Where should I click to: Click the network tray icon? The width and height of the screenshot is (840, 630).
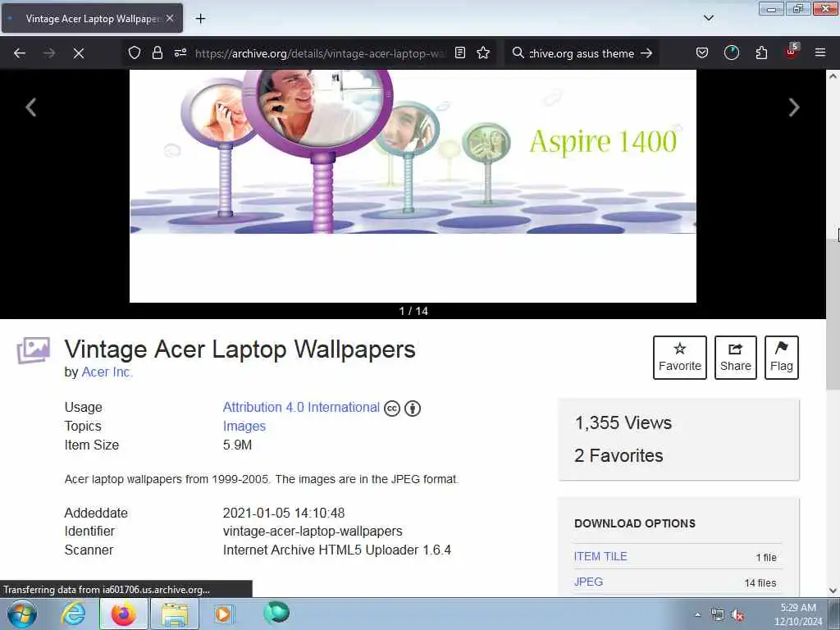tap(717, 615)
